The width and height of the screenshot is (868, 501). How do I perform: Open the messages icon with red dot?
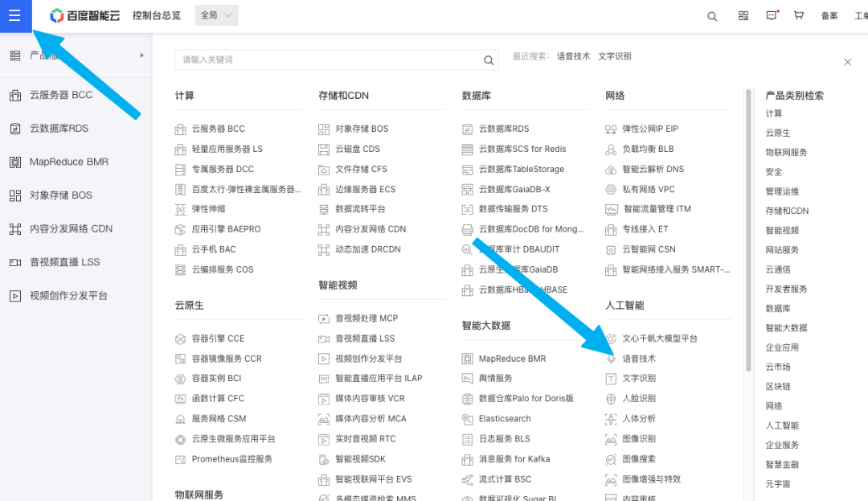coord(772,15)
